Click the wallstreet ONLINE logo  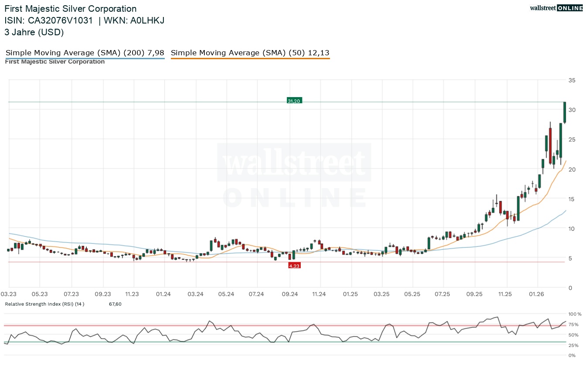point(556,7)
